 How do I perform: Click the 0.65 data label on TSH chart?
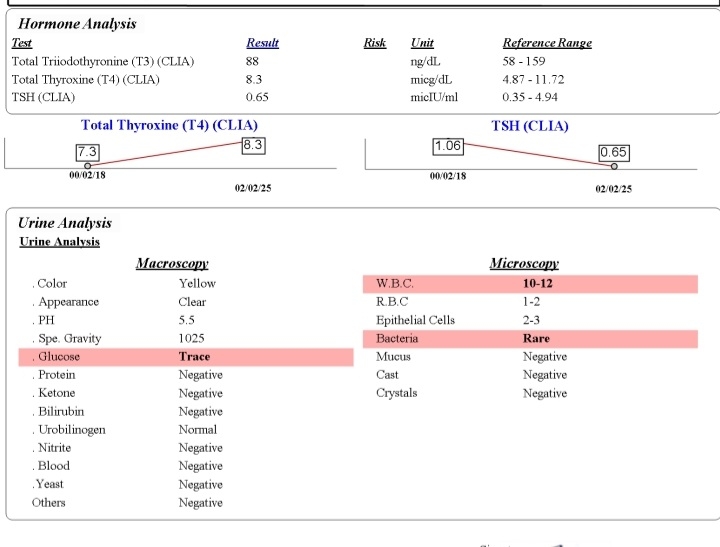[614, 152]
